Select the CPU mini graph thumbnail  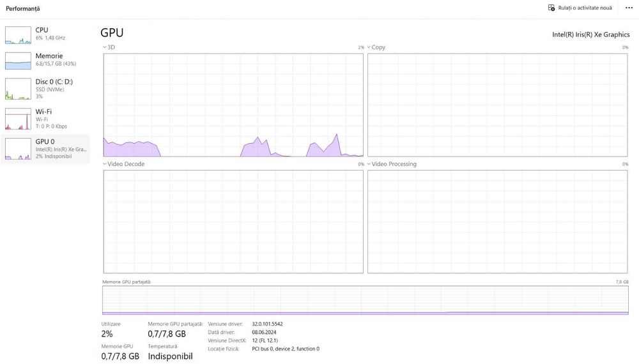coord(18,35)
